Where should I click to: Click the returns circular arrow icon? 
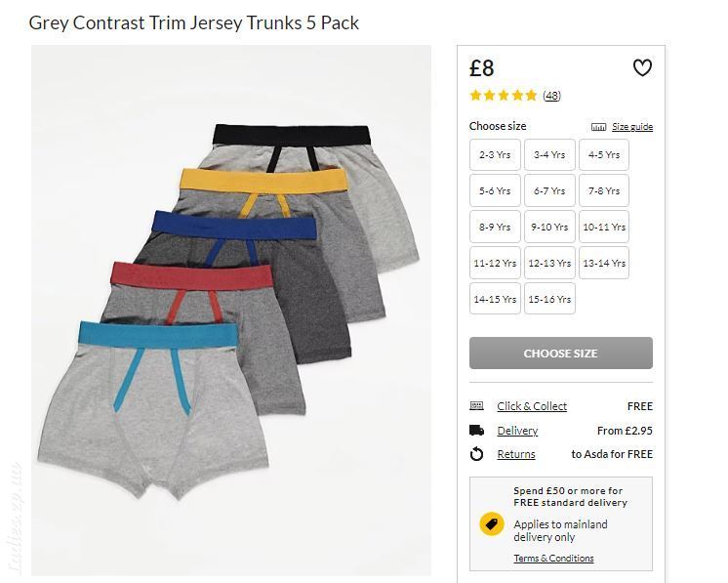pyautogui.click(x=476, y=454)
